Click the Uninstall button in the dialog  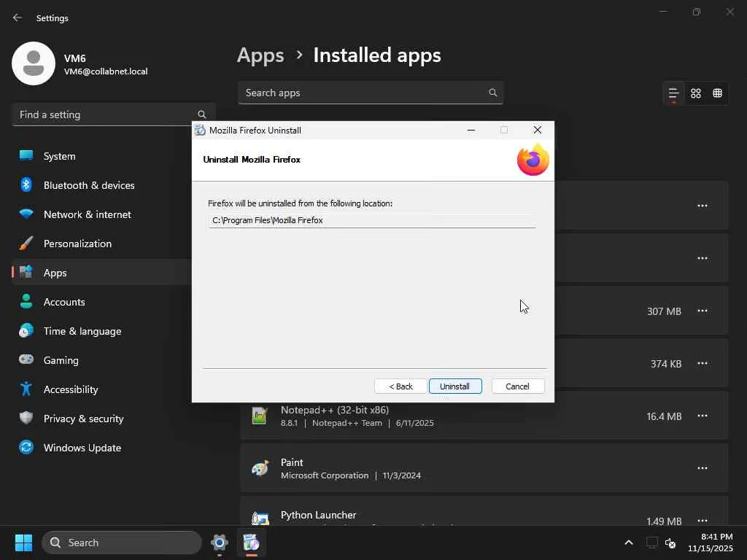click(455, 386)
